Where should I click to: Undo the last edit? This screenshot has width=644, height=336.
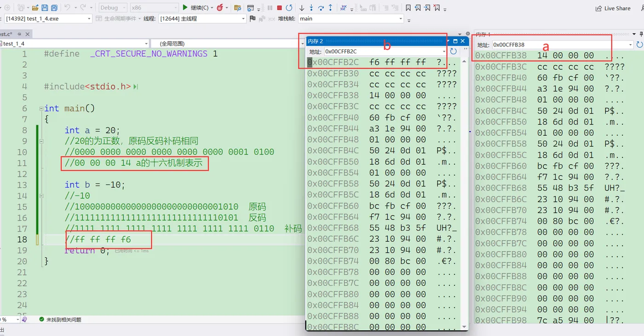click(x=67, y=8)
